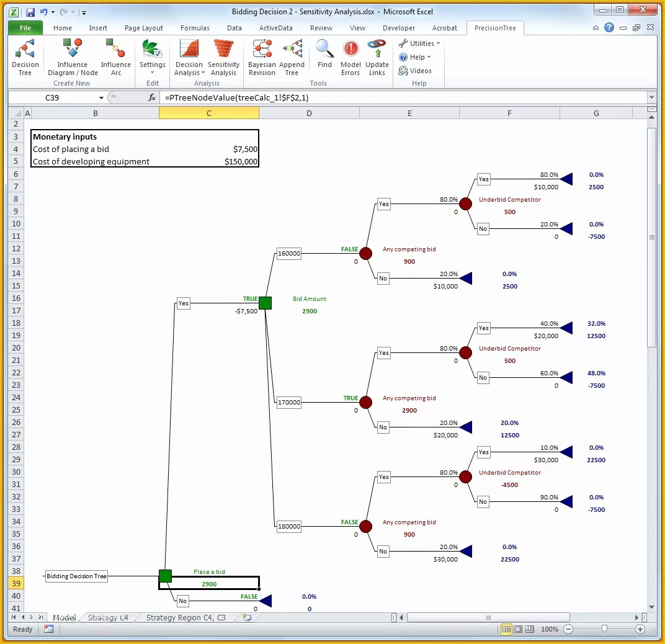Select the Bid Amount decision node
Viewport: 665px width, 644px height.
click(265, 303)
